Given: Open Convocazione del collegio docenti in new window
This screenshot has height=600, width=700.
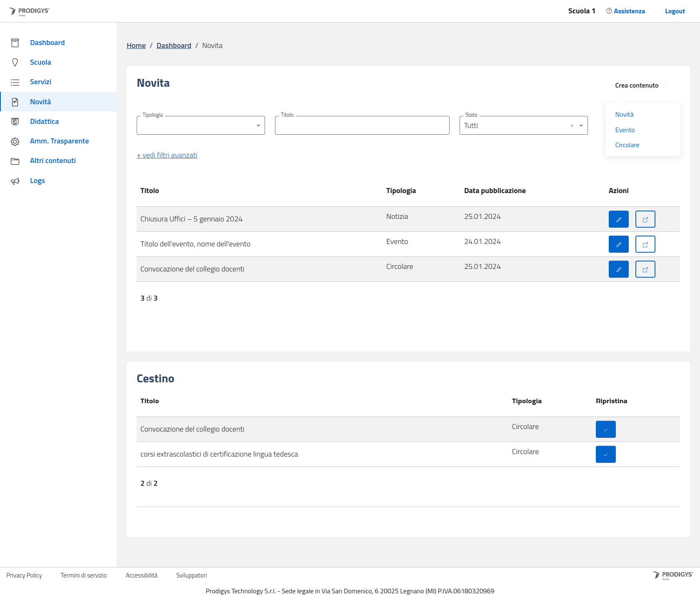Looking at the screenshot, I should (645, 269).
